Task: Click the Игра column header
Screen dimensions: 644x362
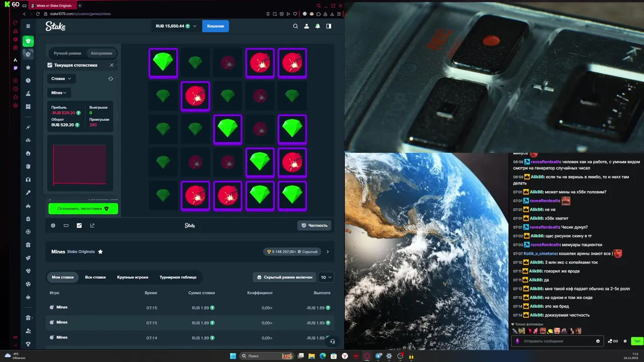Action: [54, 293]
